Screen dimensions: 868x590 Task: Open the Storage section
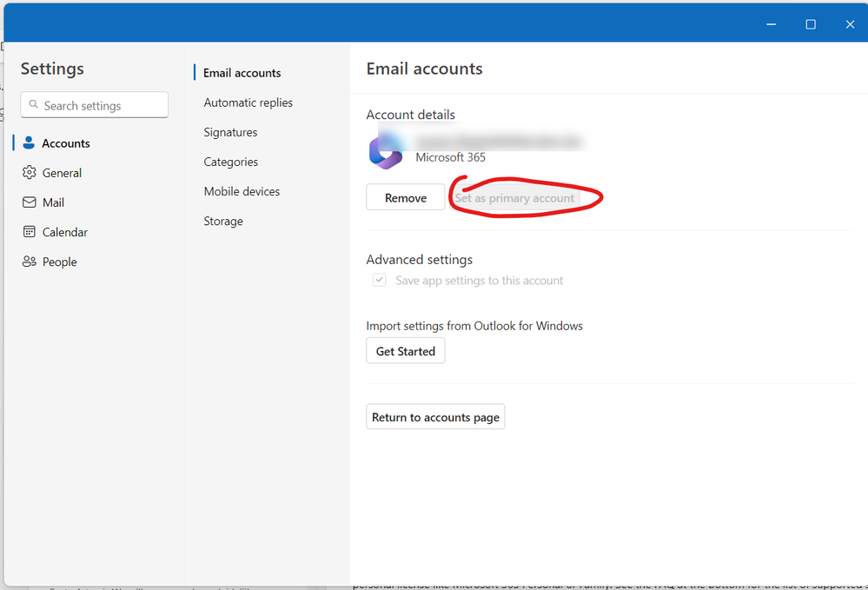coord(223,221)
